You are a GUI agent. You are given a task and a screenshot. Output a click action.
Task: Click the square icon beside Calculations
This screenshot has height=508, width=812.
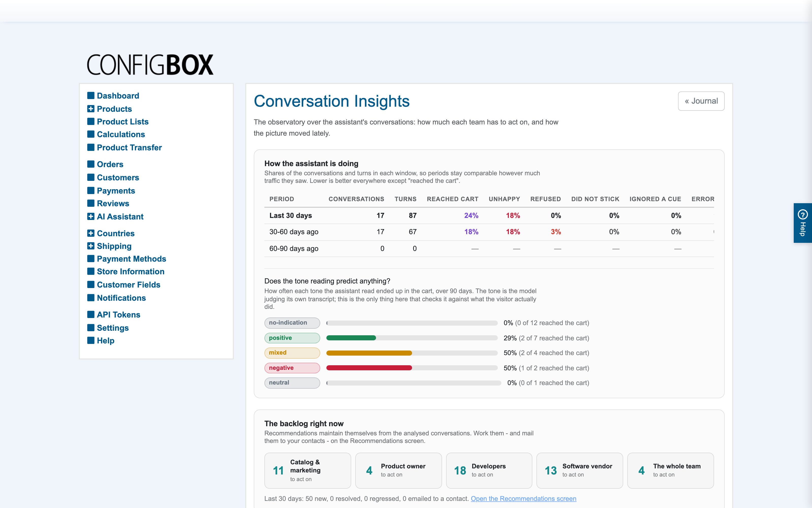pyautogui.click(x=91, y=134)
